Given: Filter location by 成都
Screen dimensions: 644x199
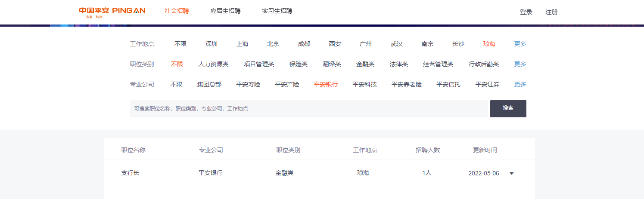Looking at the screenshot, I should (x=304, y=44).
